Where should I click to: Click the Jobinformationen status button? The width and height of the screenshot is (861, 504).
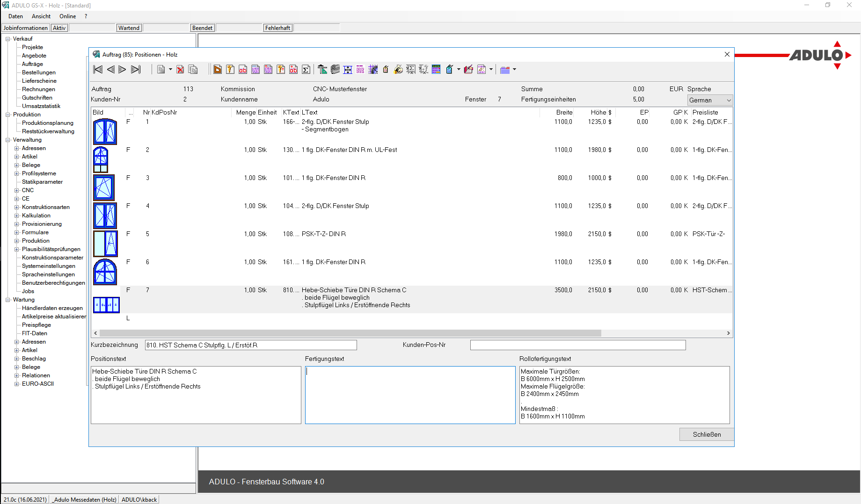(26, 28)
